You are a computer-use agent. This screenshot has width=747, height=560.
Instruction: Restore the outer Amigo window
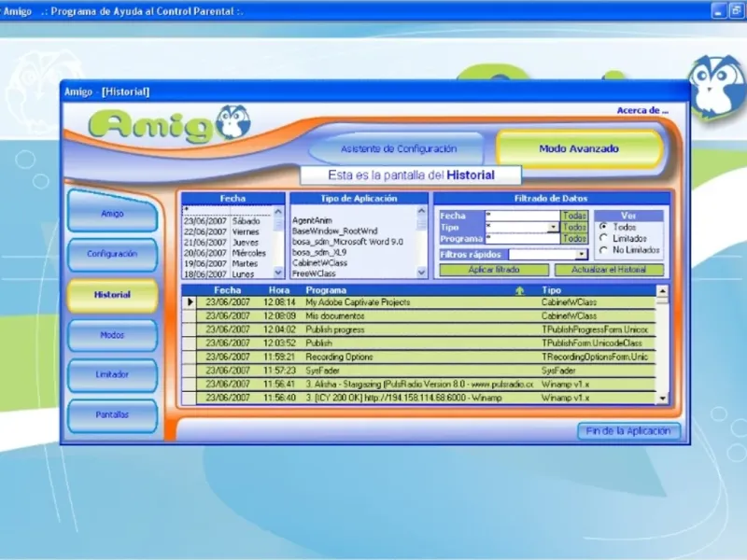click(x=737, y=10)
